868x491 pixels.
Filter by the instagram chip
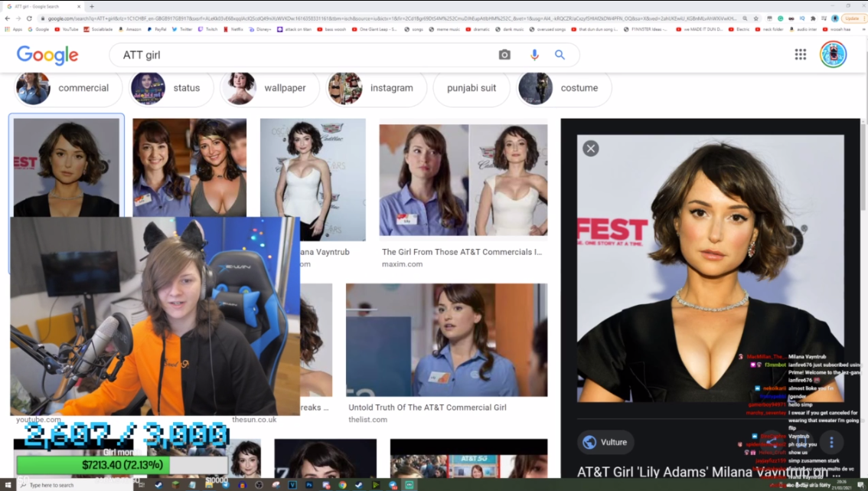[377, 88]
